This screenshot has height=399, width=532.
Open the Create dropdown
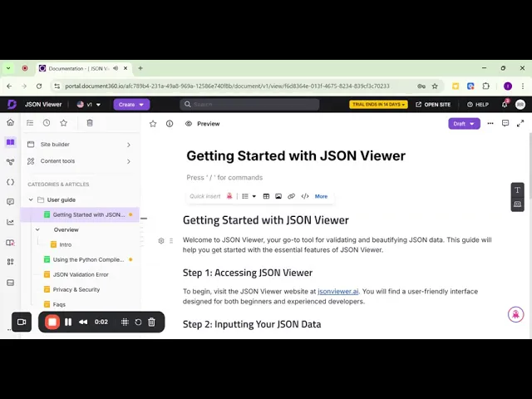(x=131, y=105)
